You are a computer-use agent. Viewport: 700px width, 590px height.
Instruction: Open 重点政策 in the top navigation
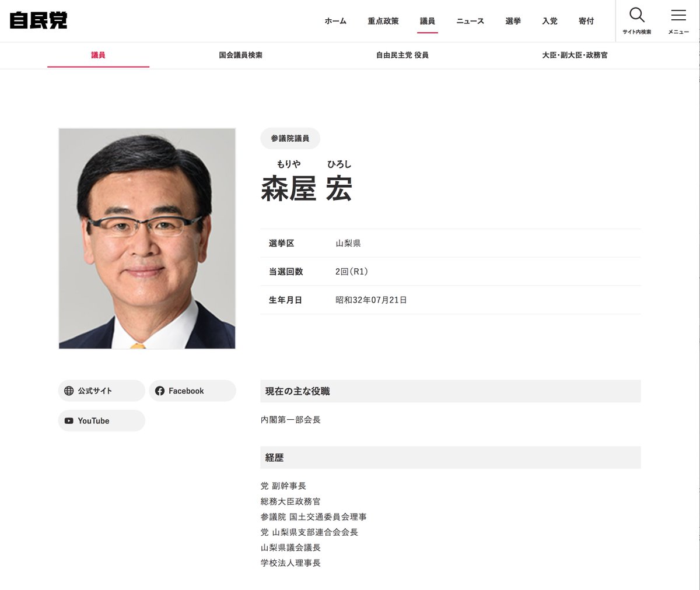[x=383, y=21]
